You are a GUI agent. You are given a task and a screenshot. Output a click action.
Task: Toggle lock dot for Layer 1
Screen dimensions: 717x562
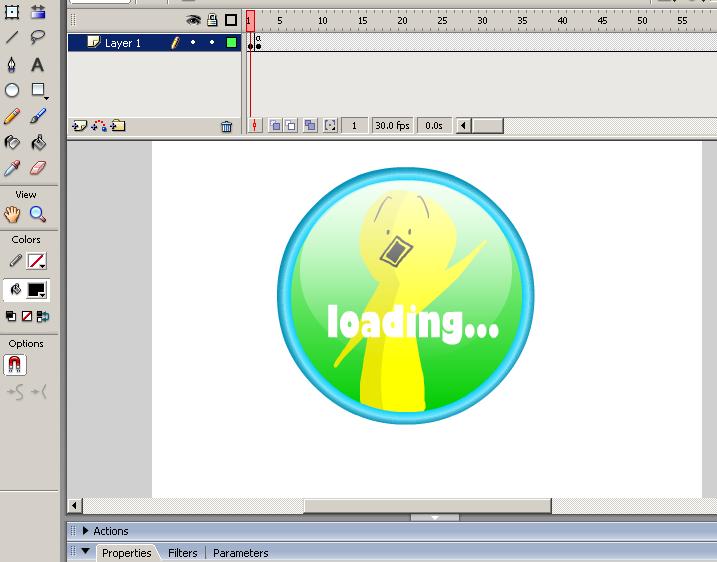[212, 43]
